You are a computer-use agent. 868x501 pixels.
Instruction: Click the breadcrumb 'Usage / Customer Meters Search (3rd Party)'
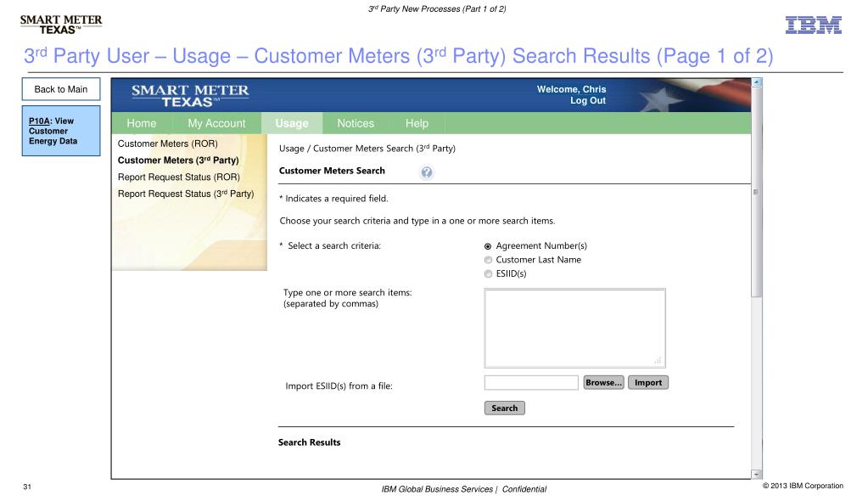367,149
